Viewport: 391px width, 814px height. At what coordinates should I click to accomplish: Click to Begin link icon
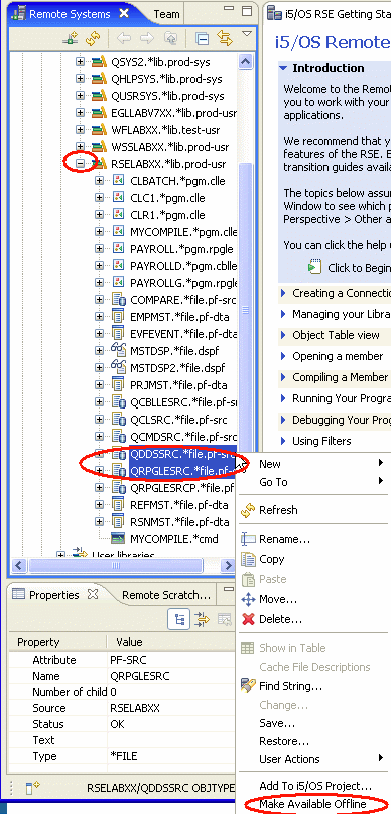tap(314, 267)
